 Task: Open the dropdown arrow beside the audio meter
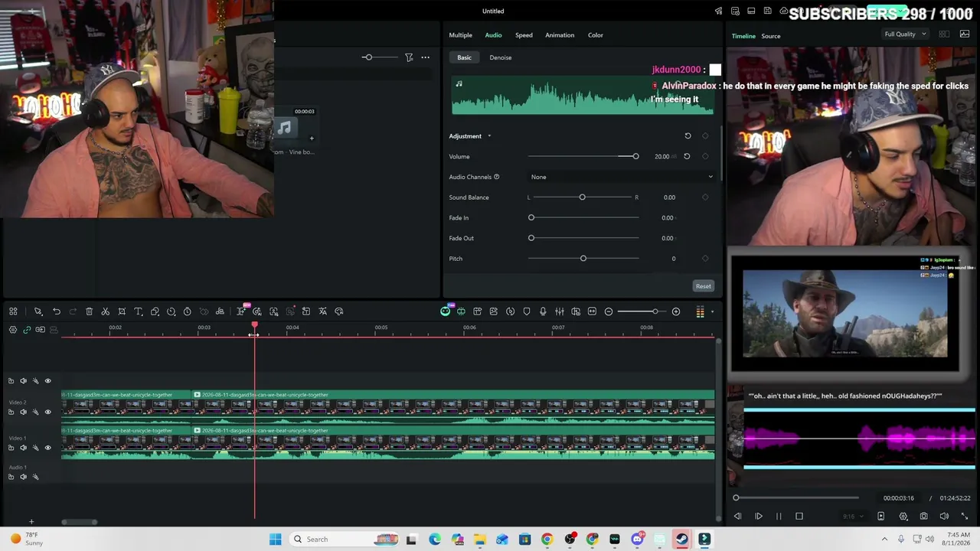point(712,311)
